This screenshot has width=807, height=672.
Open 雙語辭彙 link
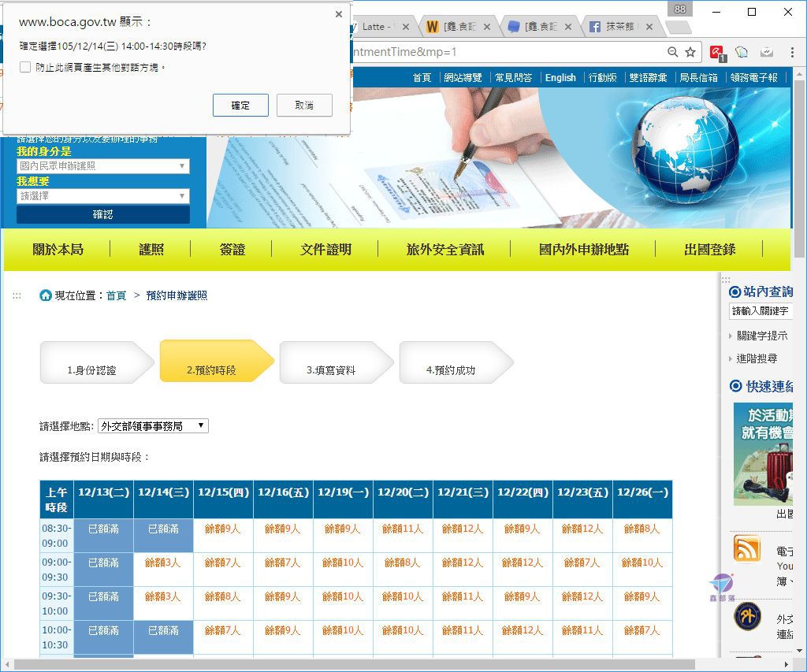pyautogui.click(x=648, y=78)
